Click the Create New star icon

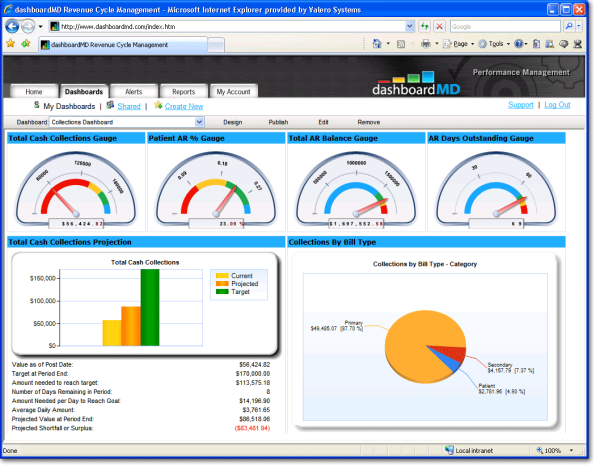(158, 105)
